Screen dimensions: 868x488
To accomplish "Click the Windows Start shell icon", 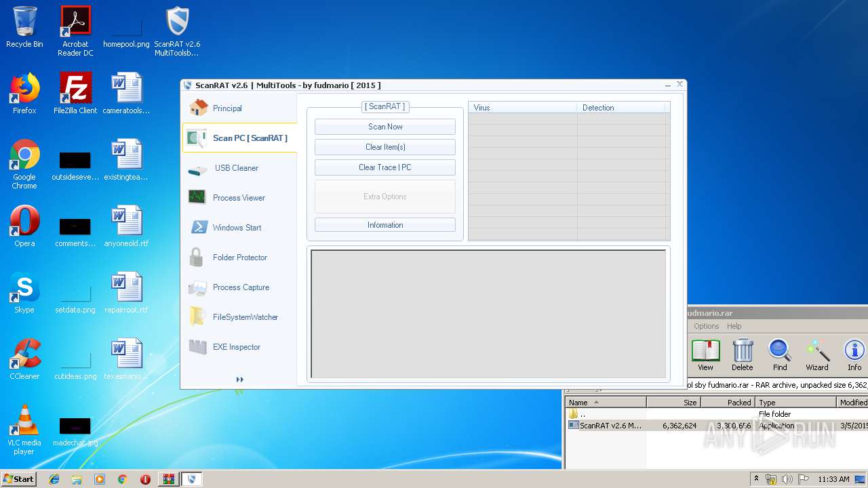I will coord(198,227).
